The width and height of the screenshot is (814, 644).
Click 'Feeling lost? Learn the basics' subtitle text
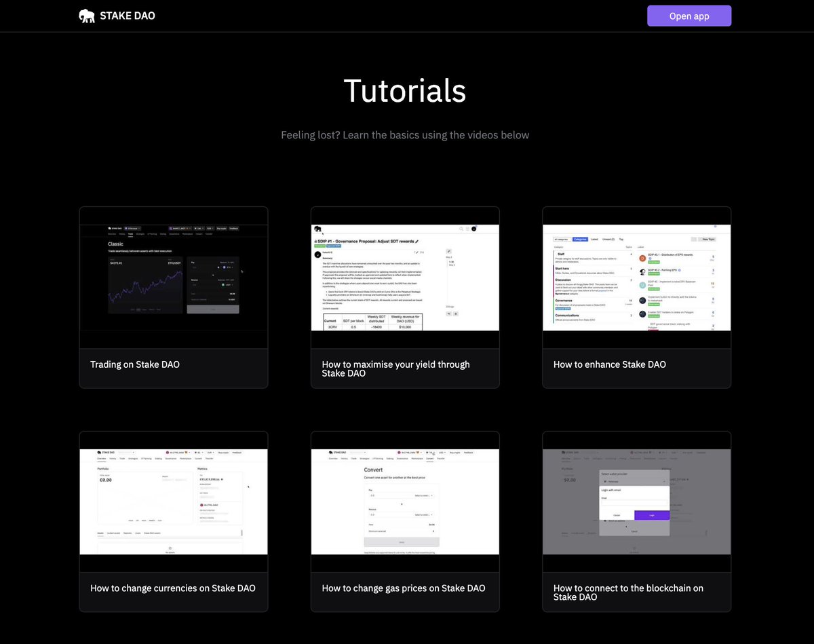[405, 135]
